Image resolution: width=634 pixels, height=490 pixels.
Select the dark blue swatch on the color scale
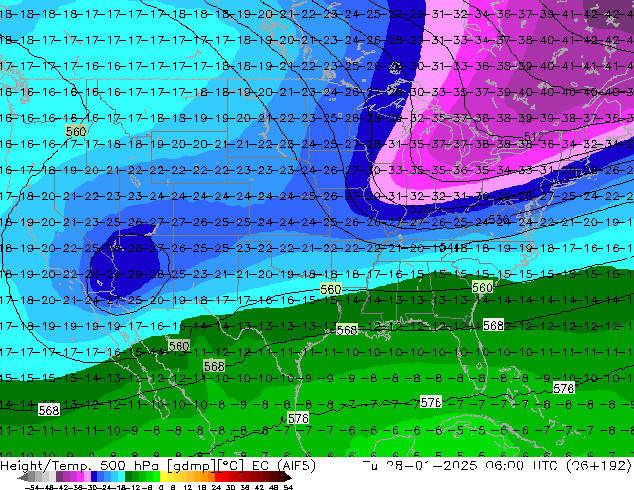pyautogui.click(x=94, y=476)
